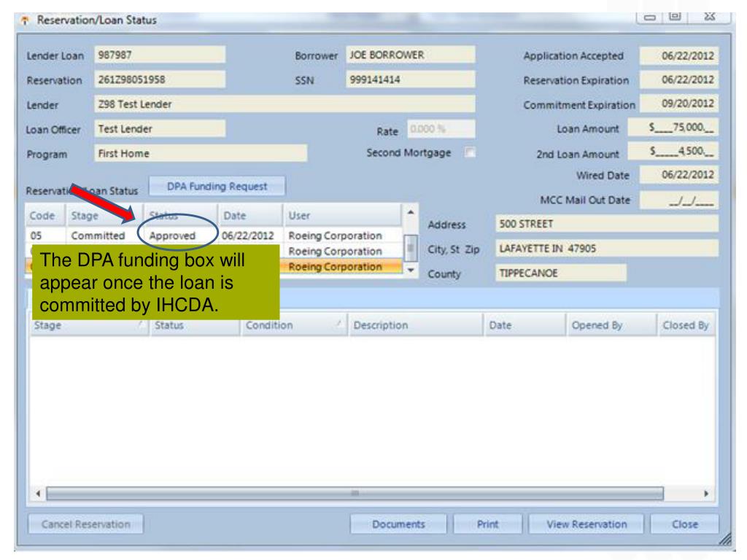Viewport: 747px width, 560px height.
Task: Click the status list scroll up arrow
Action: pos(411,212)
